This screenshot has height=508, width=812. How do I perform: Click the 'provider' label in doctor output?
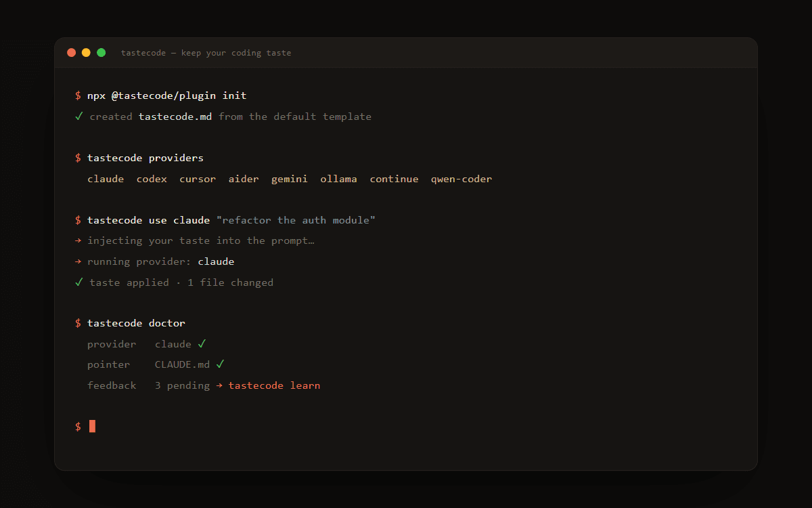click(112, 344)
